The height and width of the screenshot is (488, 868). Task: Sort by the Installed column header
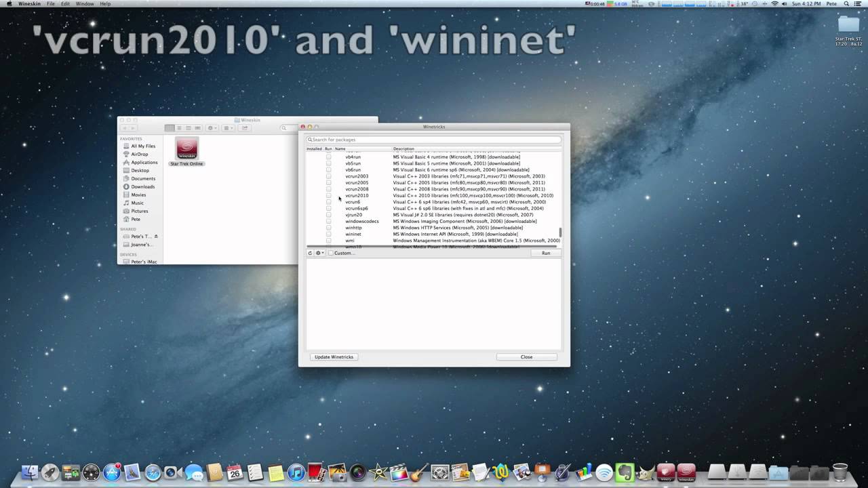tap(314, 148)
